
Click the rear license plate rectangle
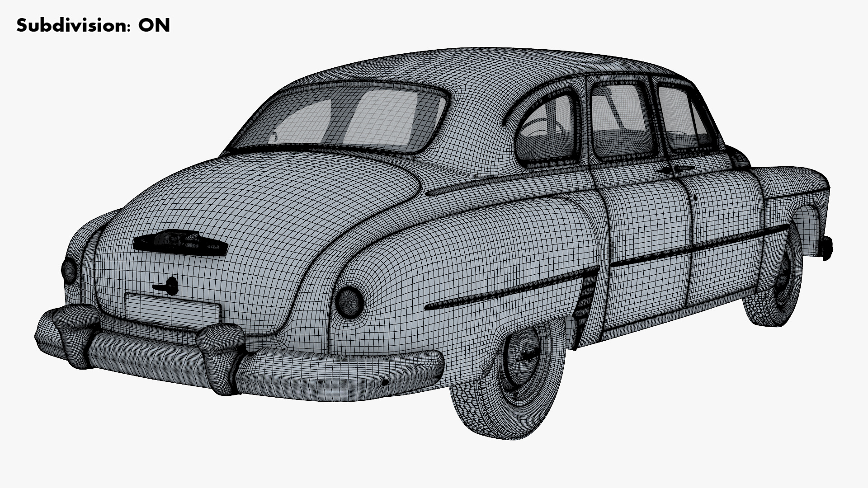pyautogui.click(x=173, y=310)
